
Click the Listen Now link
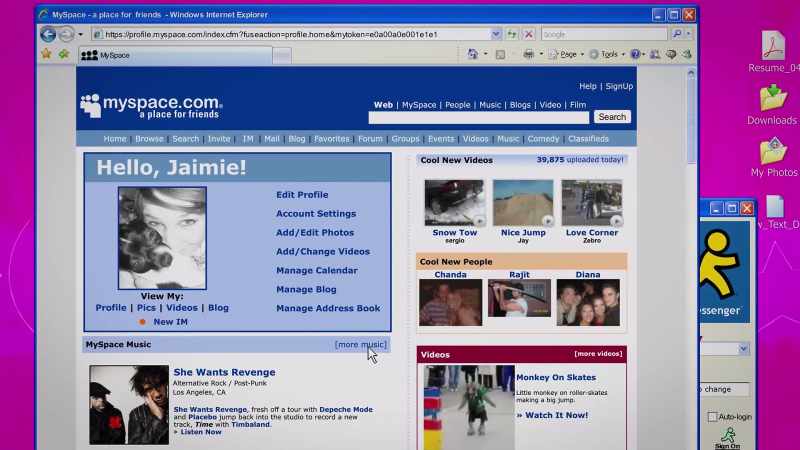[201, 432]
